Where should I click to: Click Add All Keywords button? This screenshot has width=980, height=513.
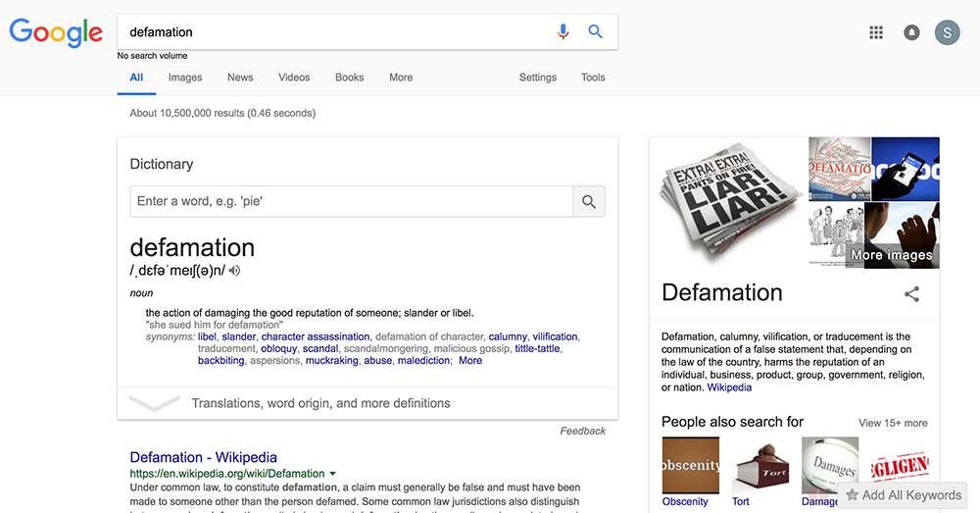pos(903,495)
